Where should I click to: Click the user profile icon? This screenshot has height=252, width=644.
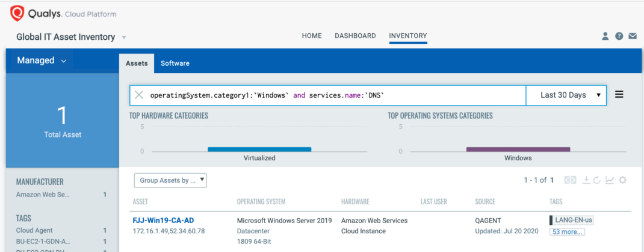pos(605,36)
